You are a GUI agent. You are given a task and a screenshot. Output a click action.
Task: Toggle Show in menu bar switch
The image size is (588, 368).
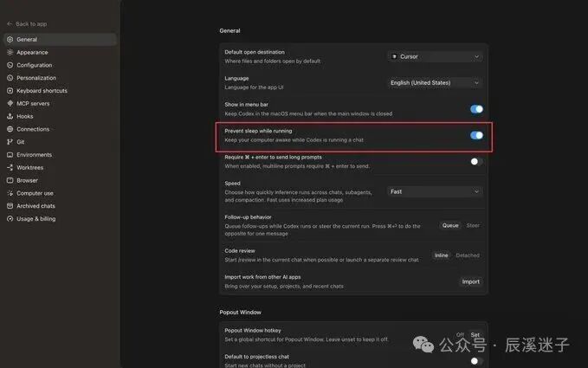[x=476, y=109]
